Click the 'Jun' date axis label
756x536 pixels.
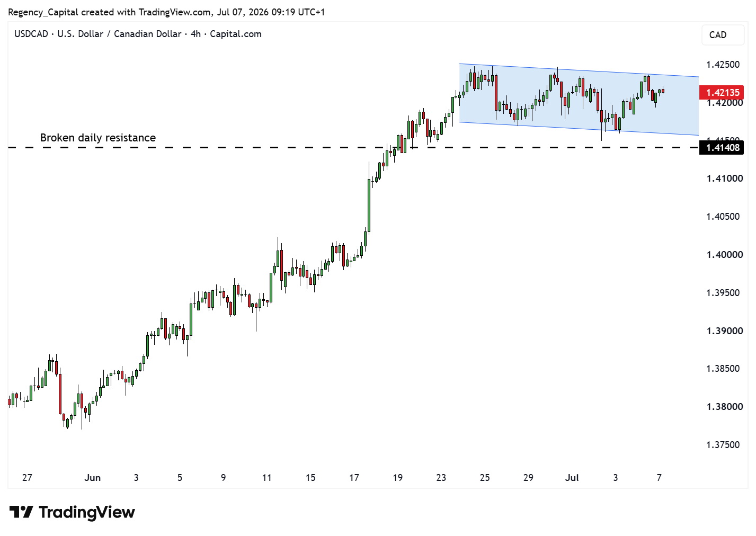point(93,478)
